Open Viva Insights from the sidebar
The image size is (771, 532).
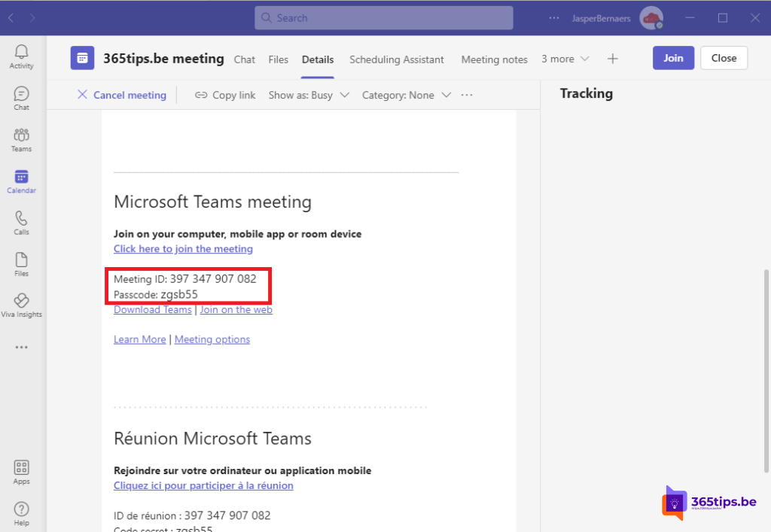(x=21, y=305)
